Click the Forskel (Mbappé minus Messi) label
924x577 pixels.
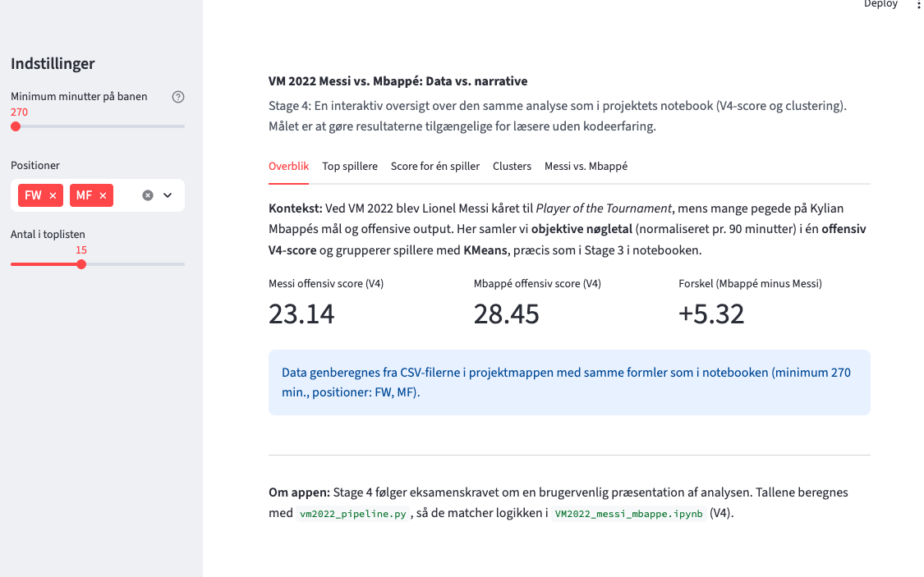(x=750, y=284)
